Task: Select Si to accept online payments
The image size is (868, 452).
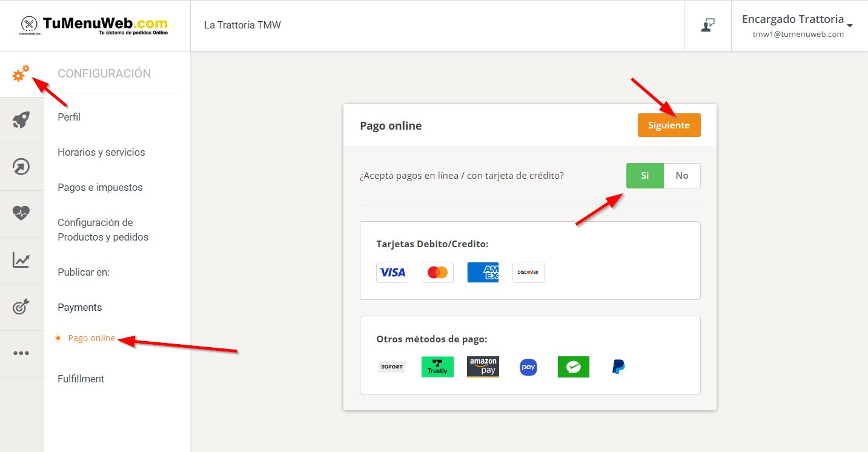Action: (644, 176)
